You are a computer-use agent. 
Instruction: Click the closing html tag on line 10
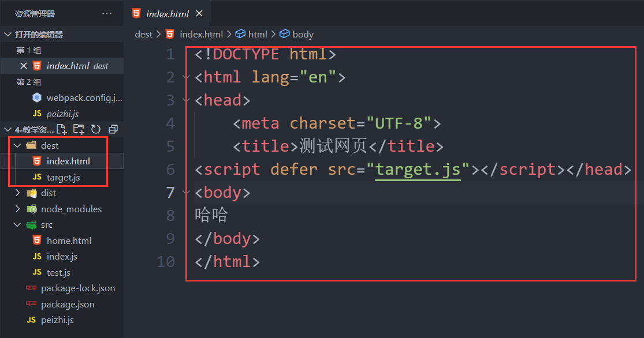pos(227,262)
